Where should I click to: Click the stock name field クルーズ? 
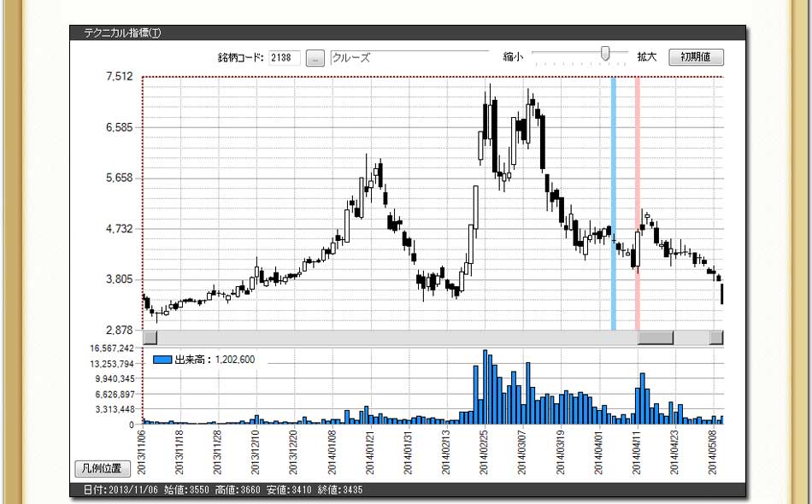click(x=410, y=58)
